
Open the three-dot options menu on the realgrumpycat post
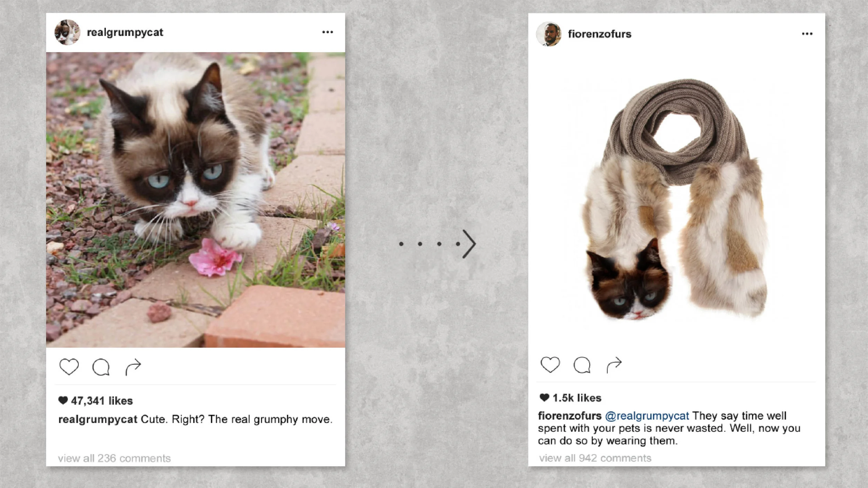click(327, 32)
